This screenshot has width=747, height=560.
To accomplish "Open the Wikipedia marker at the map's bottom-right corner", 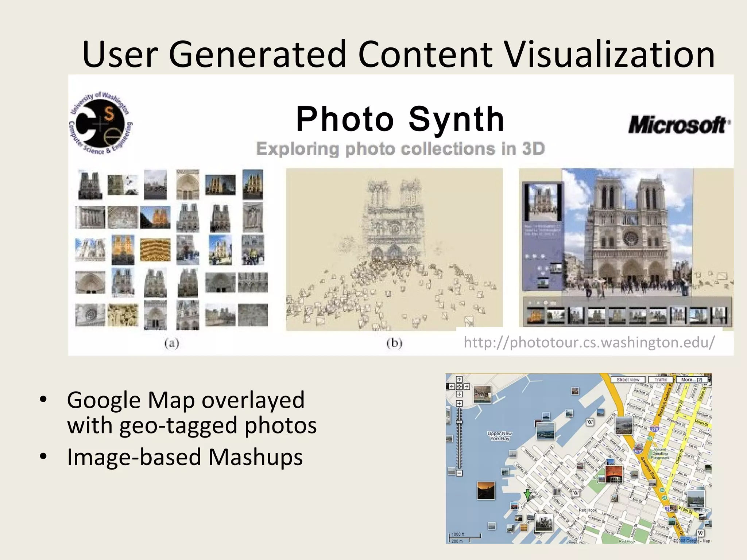I will [700, 533].
